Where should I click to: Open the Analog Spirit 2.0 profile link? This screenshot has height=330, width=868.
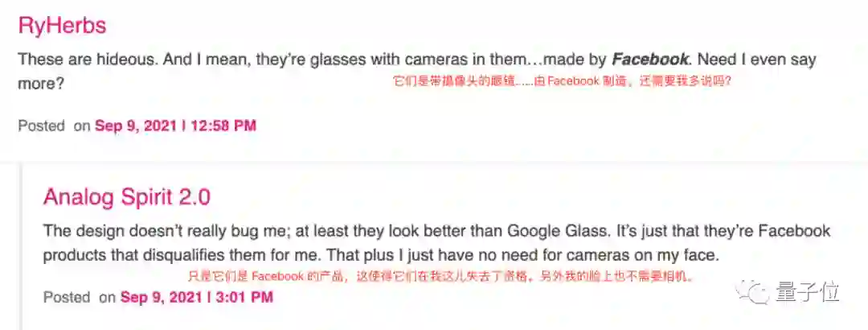tap(127, 197)
